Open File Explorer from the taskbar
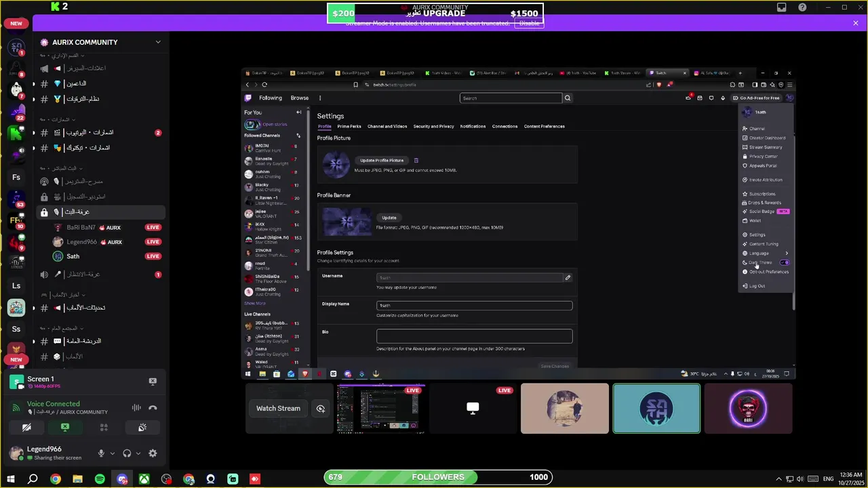Screen dimensions: 868x488 pos(77,479)
